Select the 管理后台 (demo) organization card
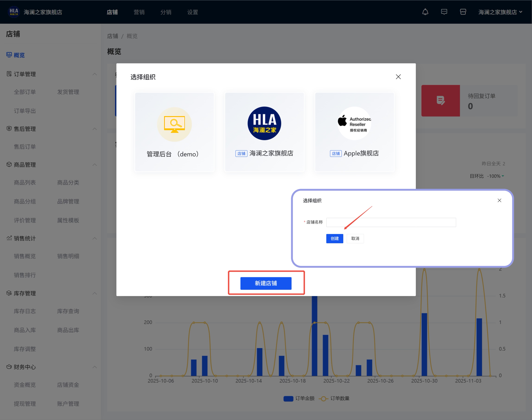 175,132
